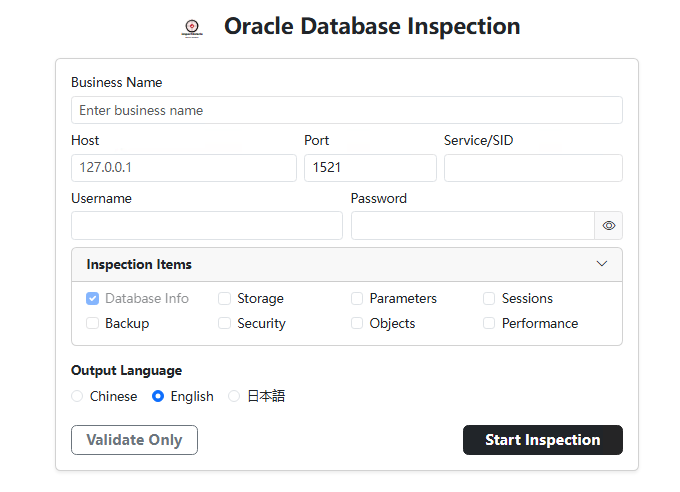Click the Username input field
680x492 pixels.
tap(207, 226)
